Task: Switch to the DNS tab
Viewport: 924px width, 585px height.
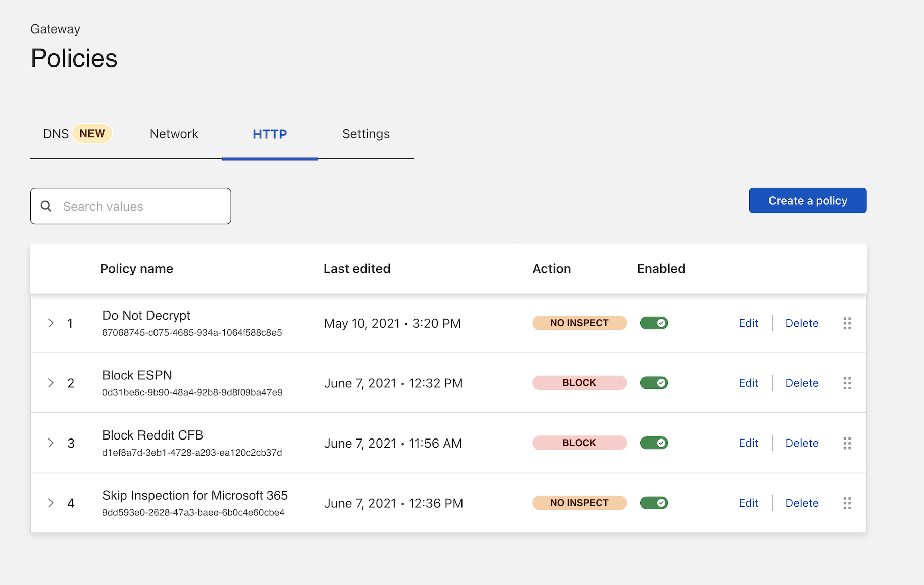Action: point(56,134)
